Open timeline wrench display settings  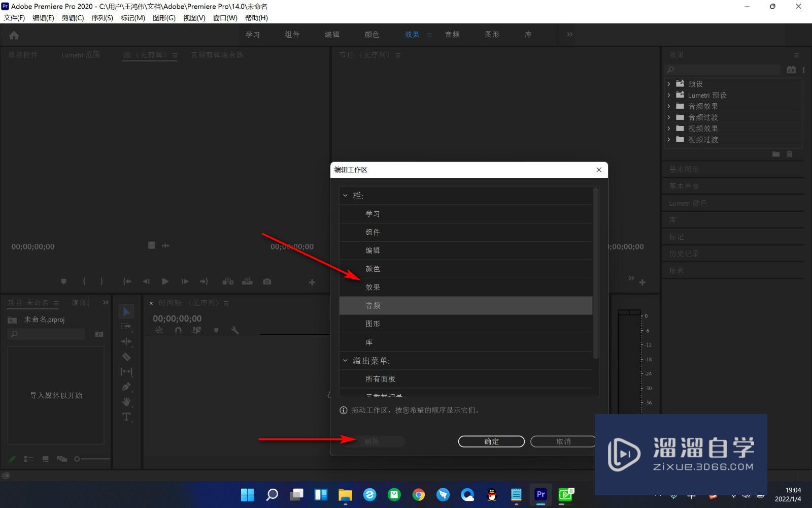pos(234,330)
